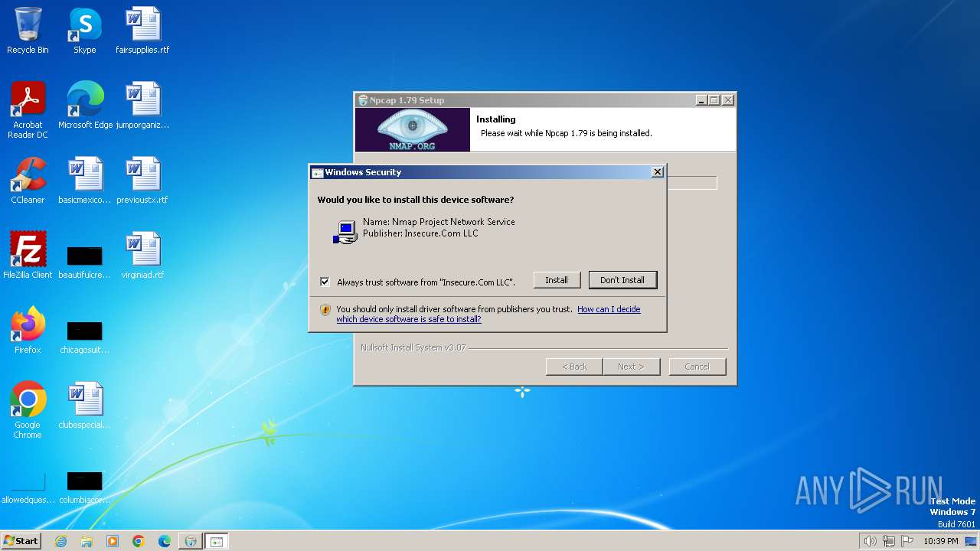Viewport: 980px width, 551px height.
Task: Open 'How can I decide' help link
Action: click(488, 314)
